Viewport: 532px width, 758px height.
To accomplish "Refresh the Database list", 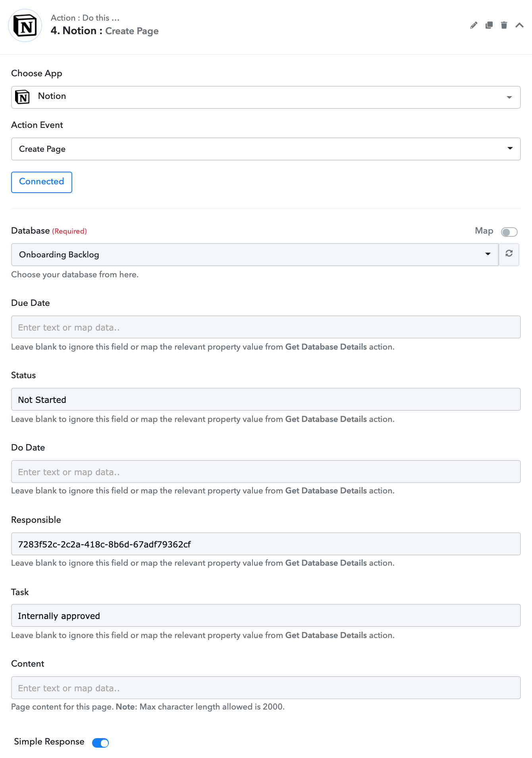I will (x=509, y=254).
